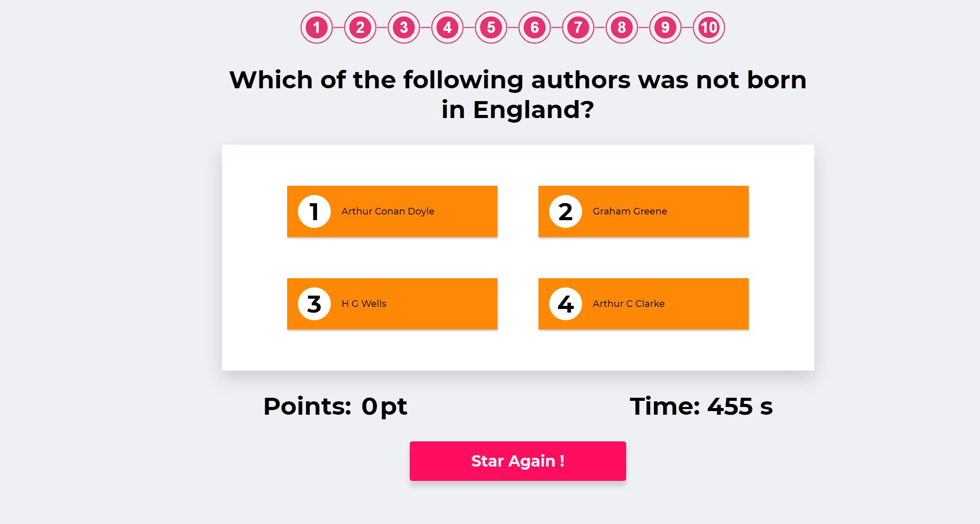Select question step 3 indicator
This screenshot has height=524, width=980.
[x=404, y=27]
